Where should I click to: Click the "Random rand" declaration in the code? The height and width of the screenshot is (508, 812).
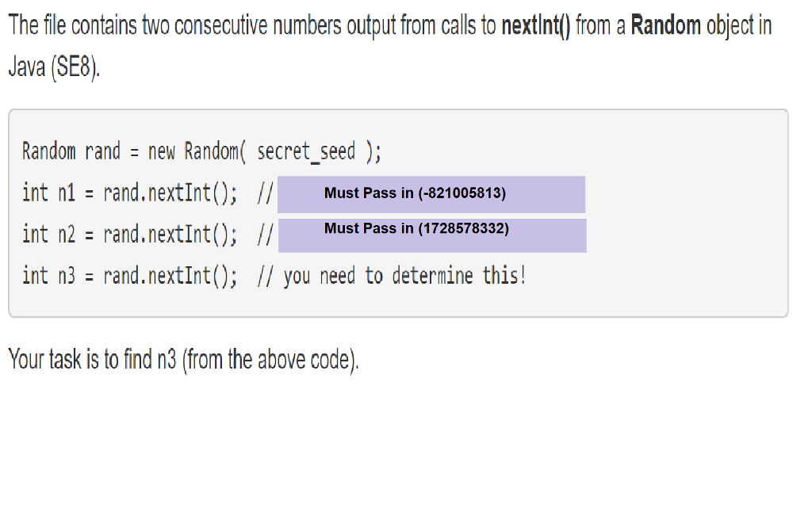pos(71,151)
